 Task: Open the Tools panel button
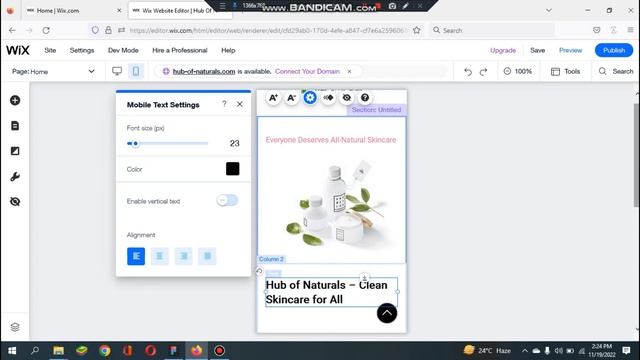coord(565,71)
